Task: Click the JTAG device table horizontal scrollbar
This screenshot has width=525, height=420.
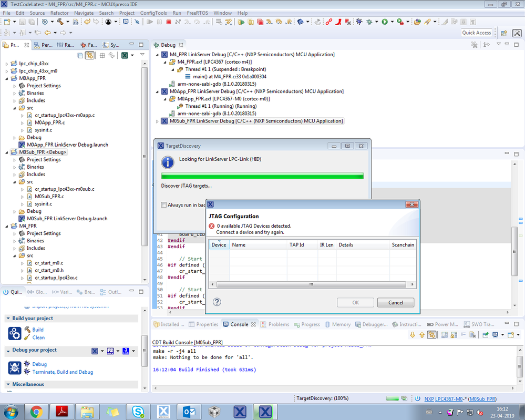Action: point(311,284)
